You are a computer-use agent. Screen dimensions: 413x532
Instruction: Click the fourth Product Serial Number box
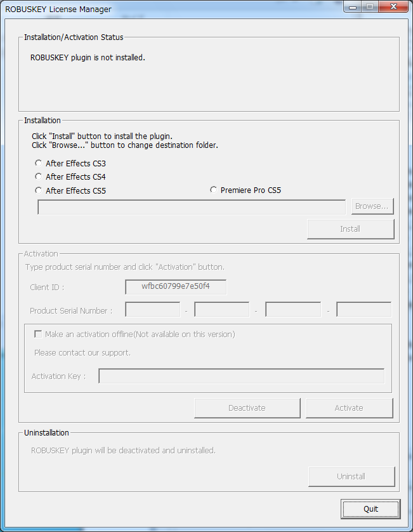(364, 309)
